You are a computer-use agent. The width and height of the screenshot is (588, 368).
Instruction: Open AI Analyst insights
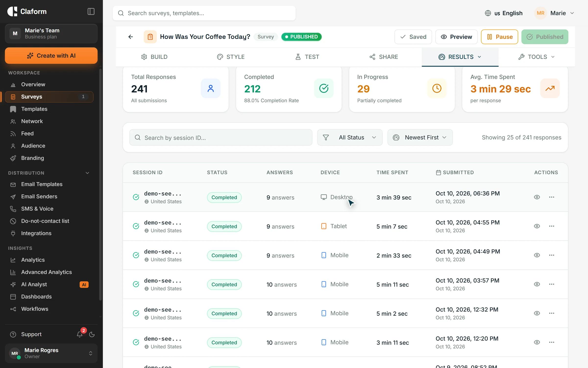(x=49, y=284)
